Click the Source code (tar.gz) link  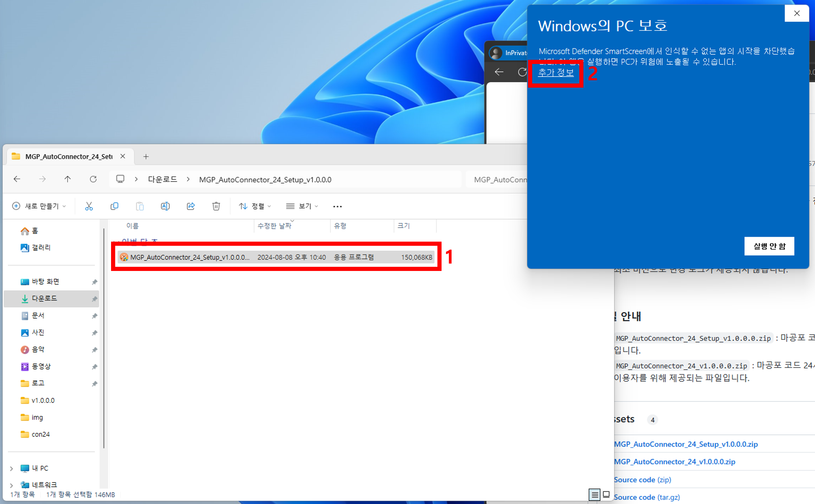[x=647, y=497]
